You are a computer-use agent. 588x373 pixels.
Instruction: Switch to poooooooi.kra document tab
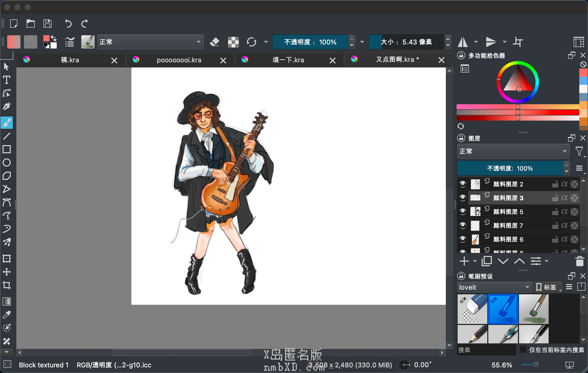[x=179, y=60]
